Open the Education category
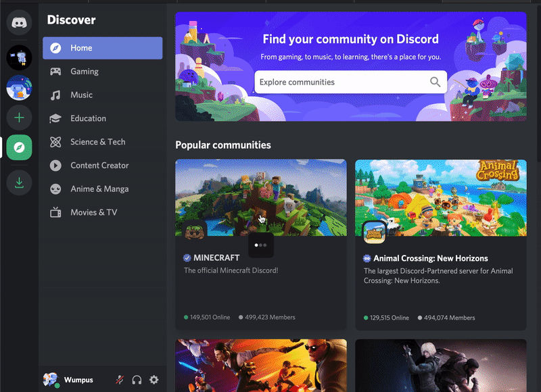The image size is (541, 392). pos(103,118)
